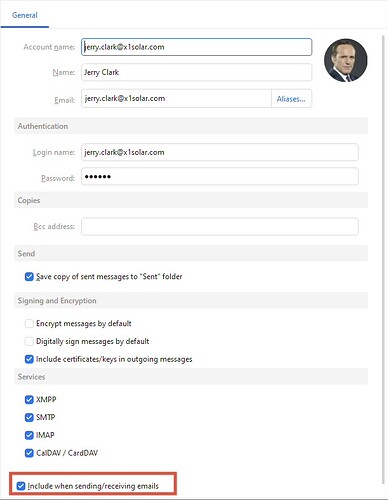The height and width of the screenshot is (500, 388).
Task: Click the Signing and Encryption header
Action: 191,301
